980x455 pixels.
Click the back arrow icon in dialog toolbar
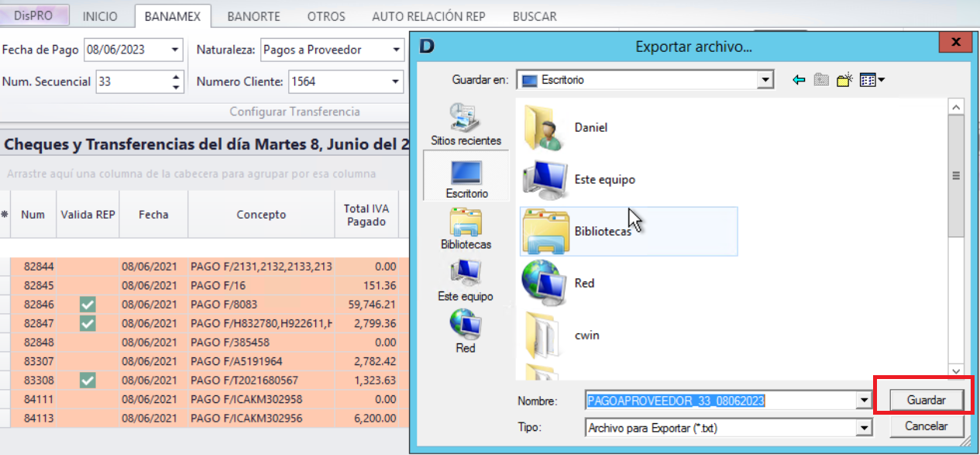pos(799,80)
